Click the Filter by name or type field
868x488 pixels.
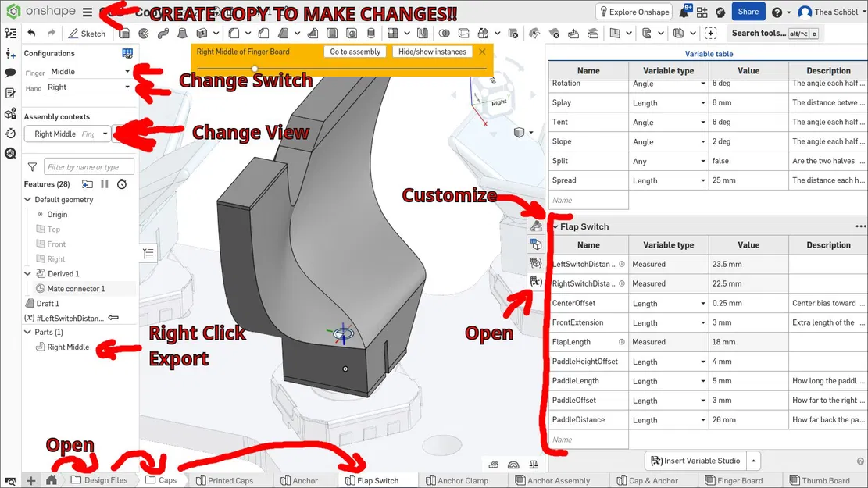88,166
